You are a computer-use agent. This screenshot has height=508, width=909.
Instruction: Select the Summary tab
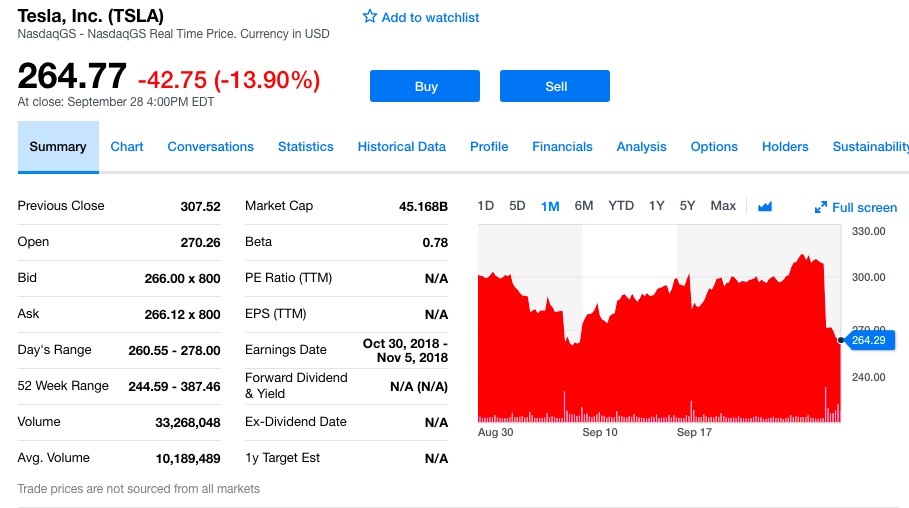tap(58, 147)
